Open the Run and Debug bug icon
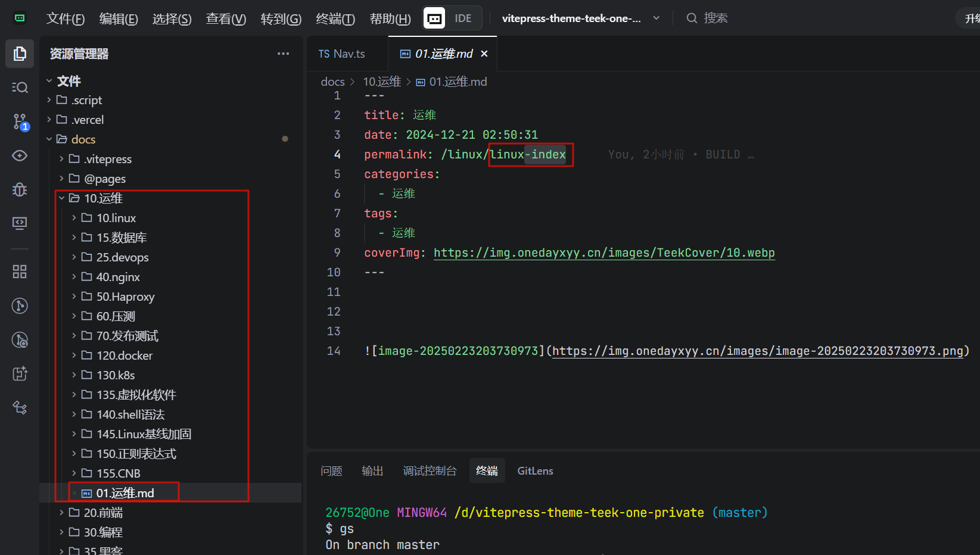Image resolution: width=980 pixels, height=555 pixels. pos(20,189)
